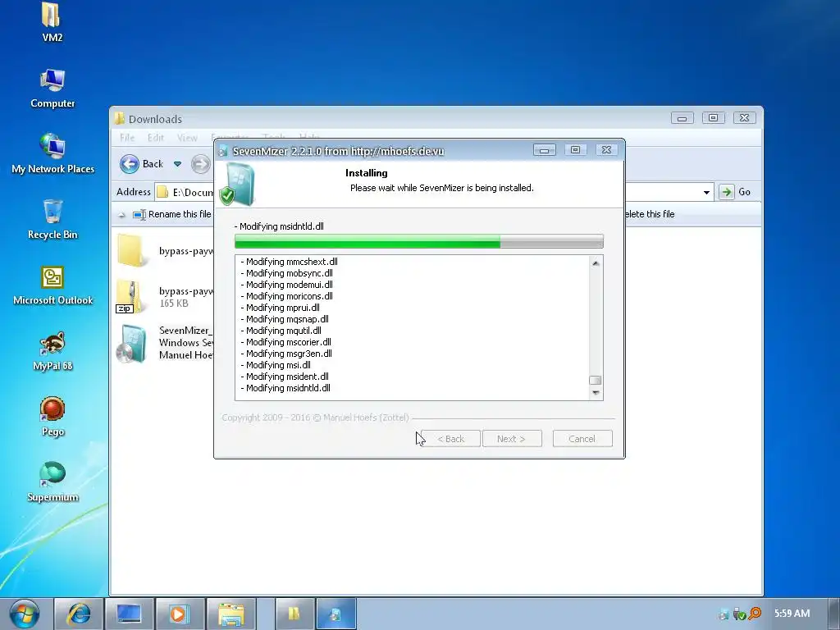The image size is (840, 630).
Task: Launch Microsoft Outlook from desktop
Action: click(52, 285)
